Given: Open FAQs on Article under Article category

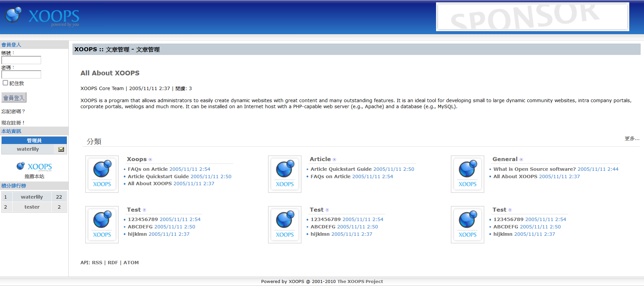Looking at the screenshot, I should click(330, 176).
